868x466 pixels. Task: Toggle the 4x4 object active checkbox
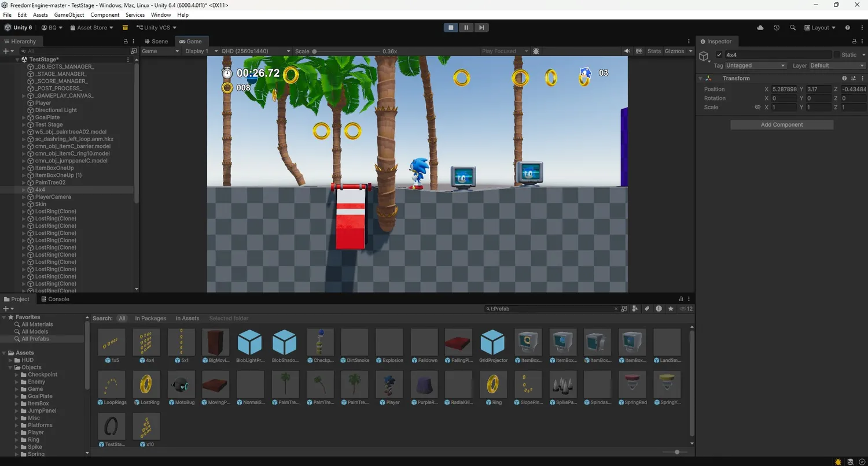click(719, 55)
